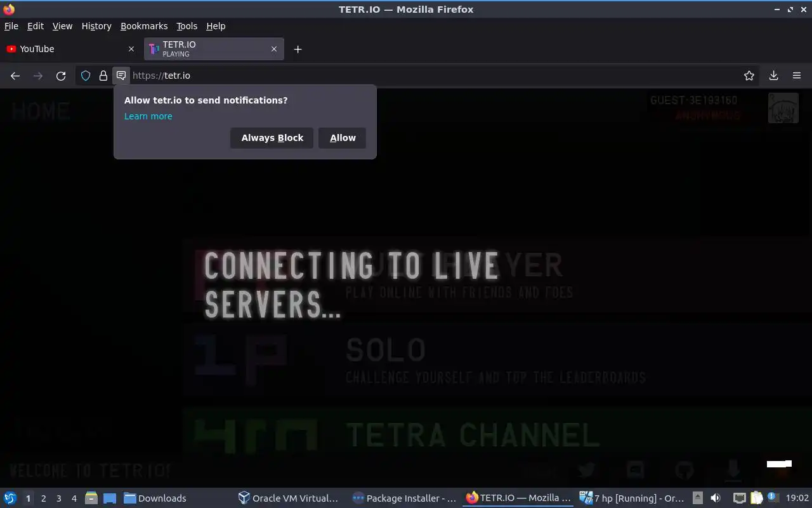Click the update notifier tray icon
Viewport: 812px width, 508px height.
pos(772,498)
